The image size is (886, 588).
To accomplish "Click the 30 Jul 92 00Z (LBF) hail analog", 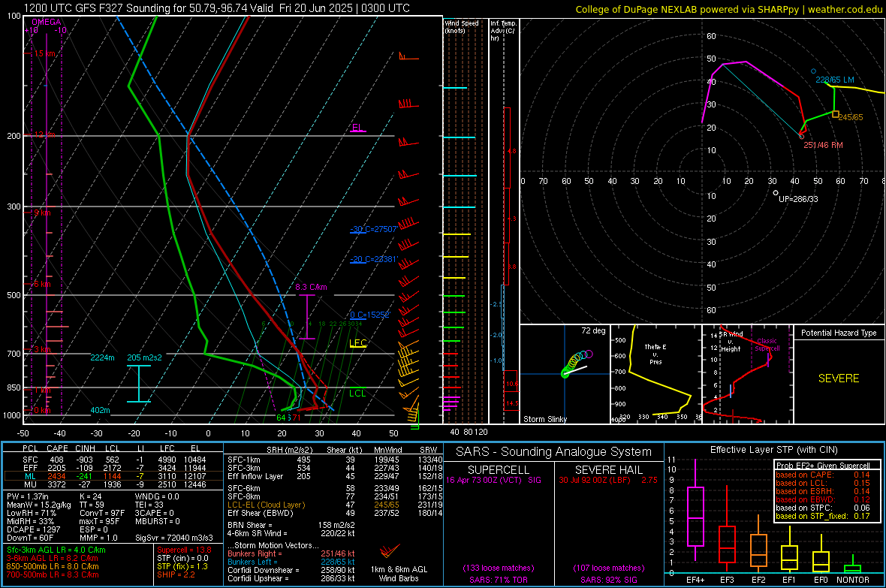I will [x=608, y=480].
